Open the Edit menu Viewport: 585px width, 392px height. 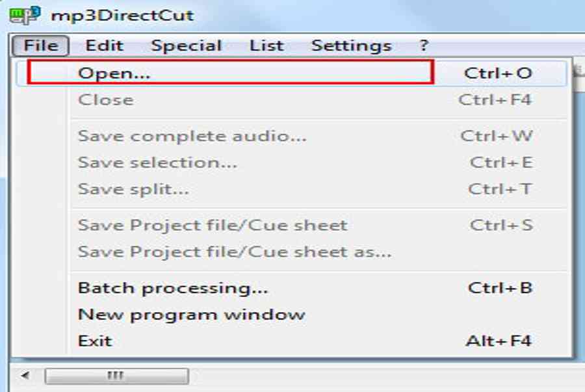coord(104,46)
